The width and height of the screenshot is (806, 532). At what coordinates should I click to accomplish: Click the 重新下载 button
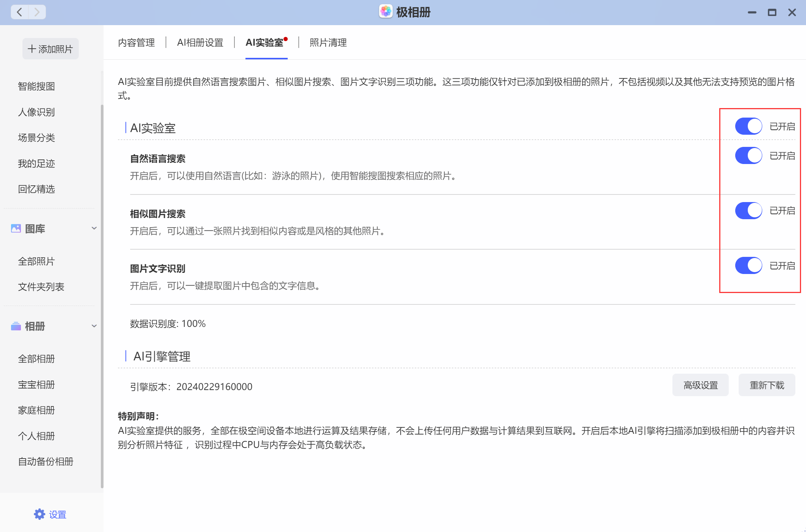point(766,385)
